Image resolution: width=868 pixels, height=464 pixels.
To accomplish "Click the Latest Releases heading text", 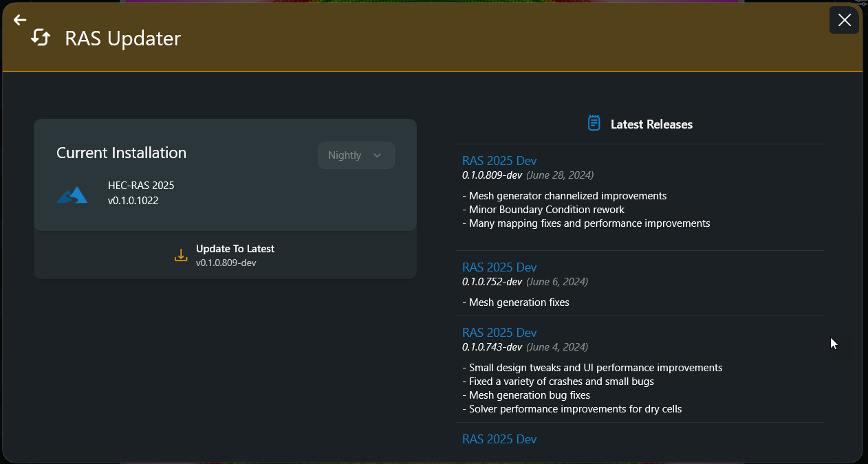I will click(651, 124).
